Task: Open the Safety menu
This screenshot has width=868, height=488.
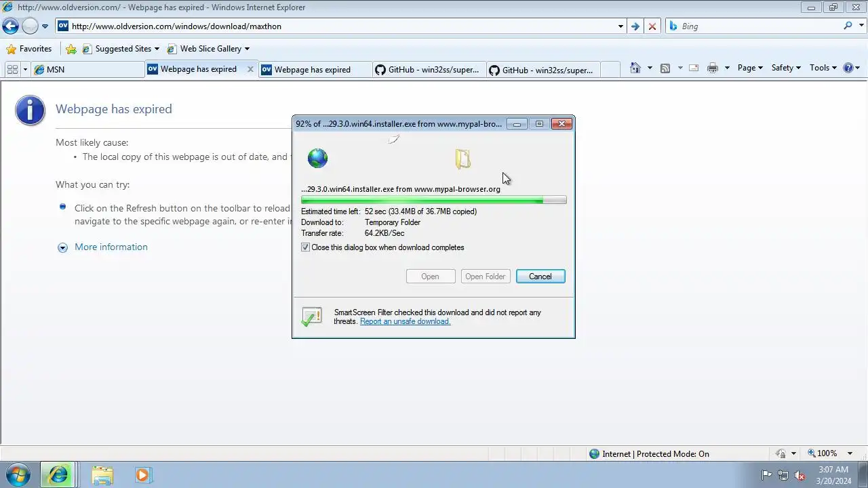Action: coord(786,68)
